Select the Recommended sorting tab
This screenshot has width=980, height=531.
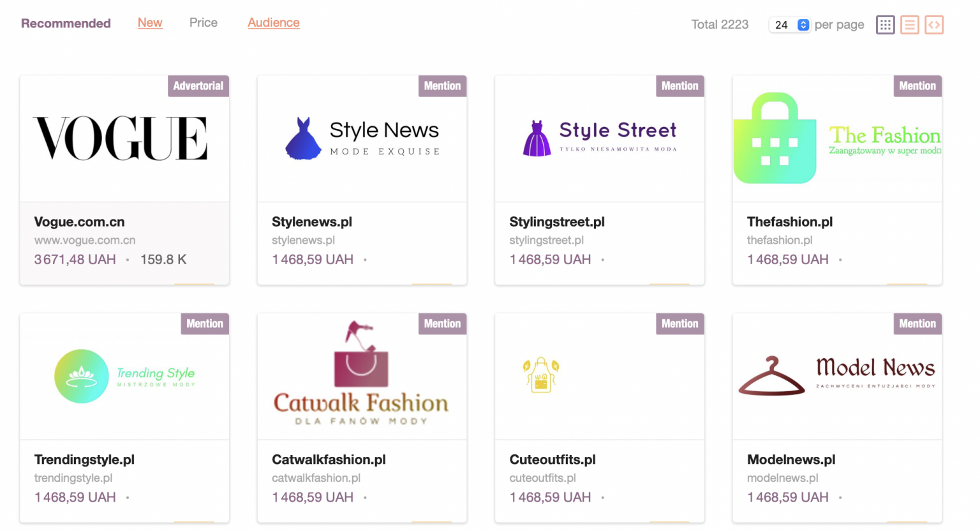(x=65, y=23)
